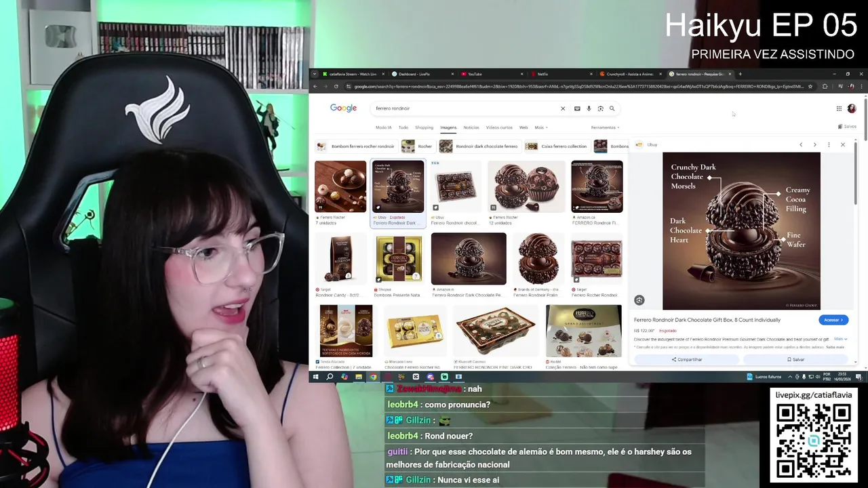Expand the Mais search categories dropdown

540,127
